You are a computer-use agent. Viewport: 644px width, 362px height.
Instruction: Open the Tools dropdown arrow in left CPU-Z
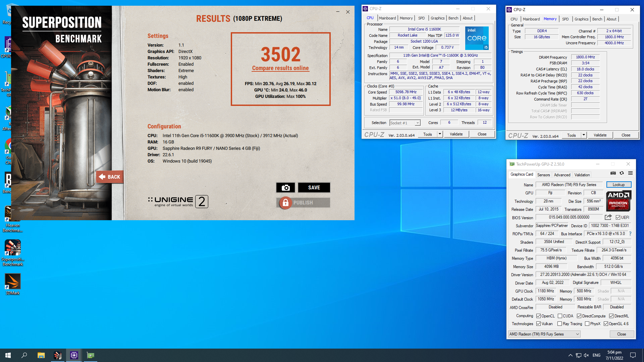tap(440, 134)
